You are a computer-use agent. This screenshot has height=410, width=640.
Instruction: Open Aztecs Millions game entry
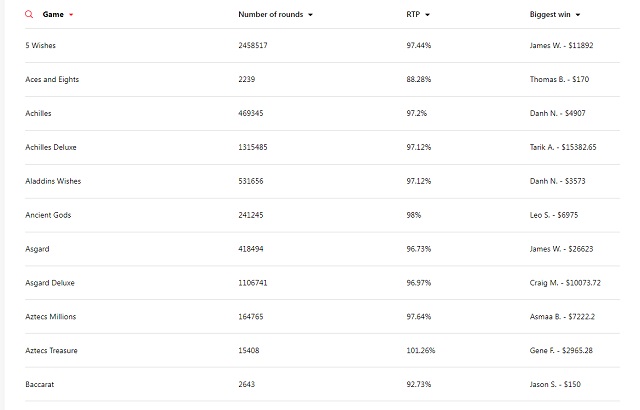pos(51,317)
